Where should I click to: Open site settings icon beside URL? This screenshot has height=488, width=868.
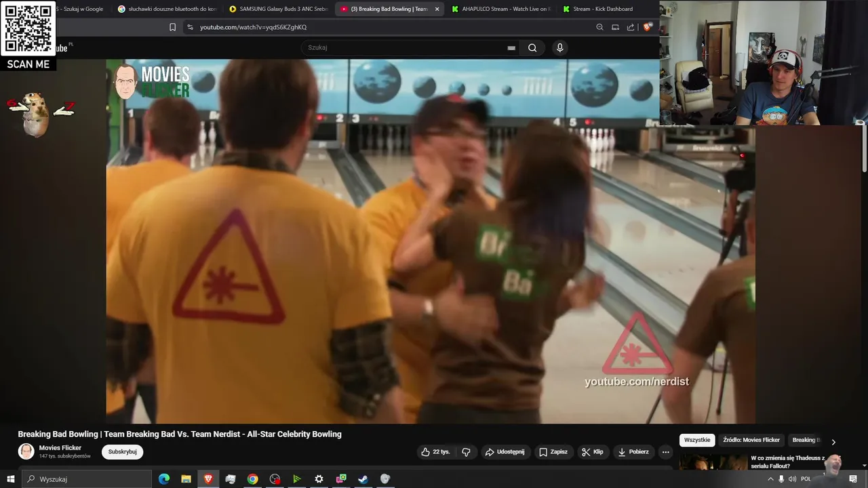pyautogui.click(x=190, y=27)
